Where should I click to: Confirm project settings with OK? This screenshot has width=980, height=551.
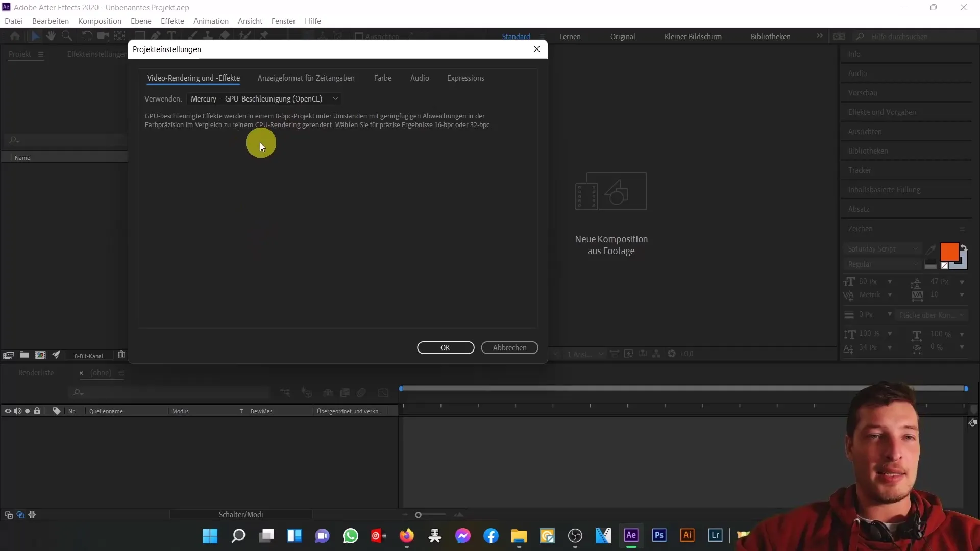tap(446, 348)
